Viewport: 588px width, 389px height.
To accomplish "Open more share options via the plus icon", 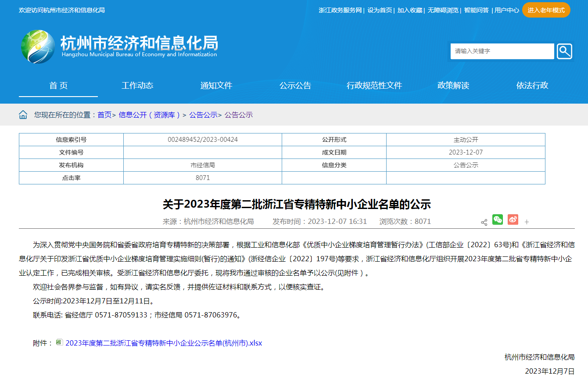I will (527, 222).
